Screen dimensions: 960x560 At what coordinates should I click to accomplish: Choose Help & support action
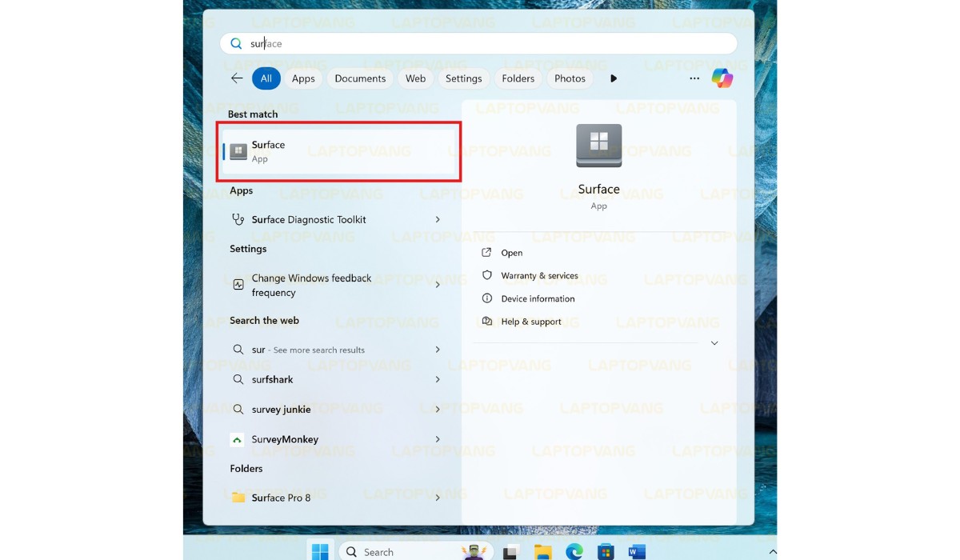pos(531,322)
